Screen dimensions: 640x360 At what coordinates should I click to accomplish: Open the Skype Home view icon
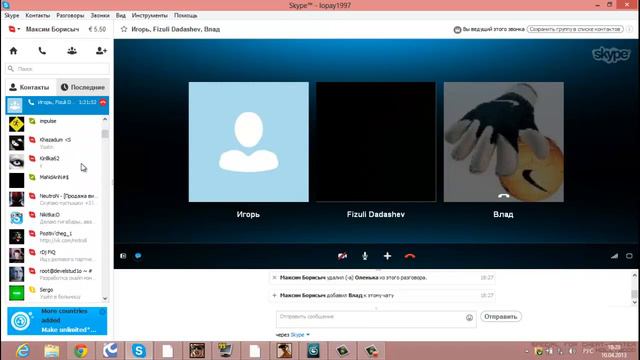[x=13, y=51]
